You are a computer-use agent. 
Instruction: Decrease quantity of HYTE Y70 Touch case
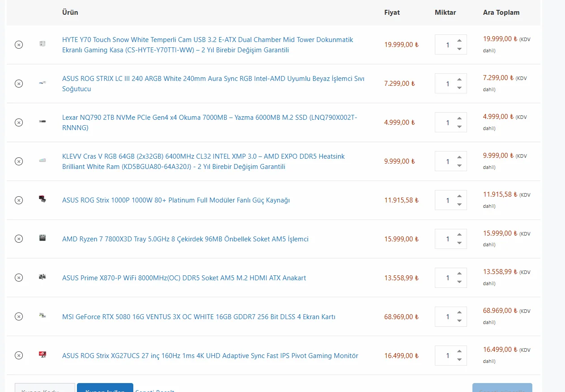coord(459,49)
